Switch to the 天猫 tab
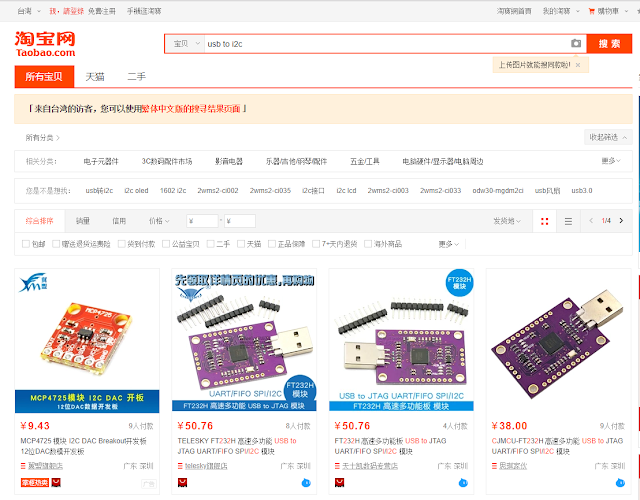The image size is (640, 500). point(95,77)
